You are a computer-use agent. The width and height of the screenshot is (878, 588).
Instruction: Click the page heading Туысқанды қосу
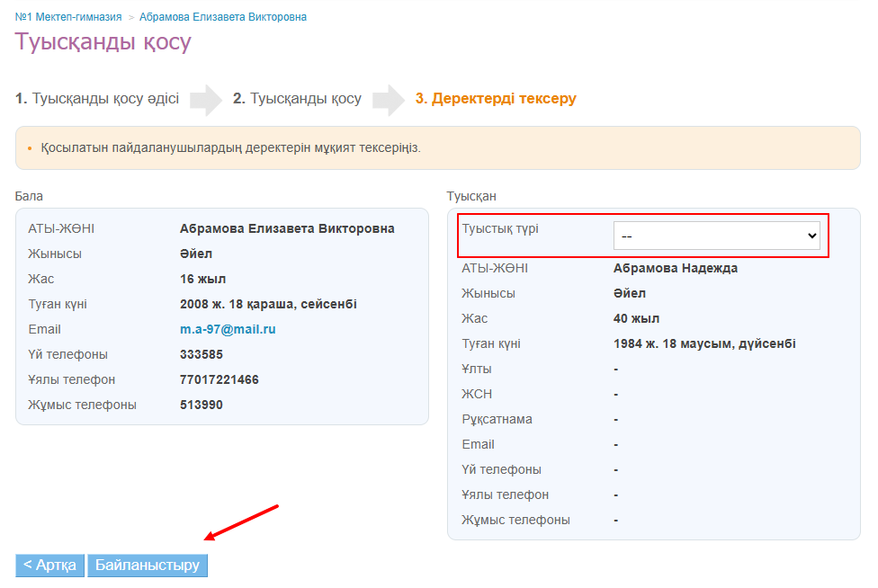(103, 42)
